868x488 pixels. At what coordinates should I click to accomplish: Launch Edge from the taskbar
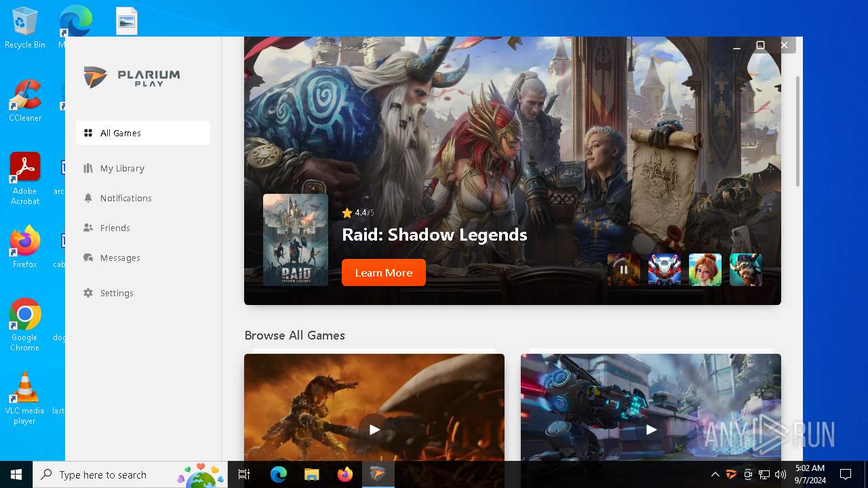(x=279, y=474)
